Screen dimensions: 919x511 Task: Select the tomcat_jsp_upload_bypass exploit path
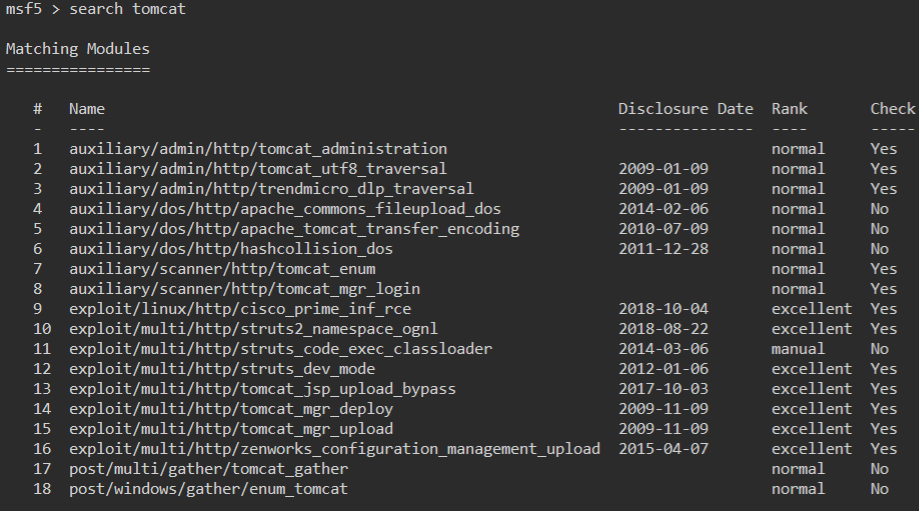tap(262, 389)
